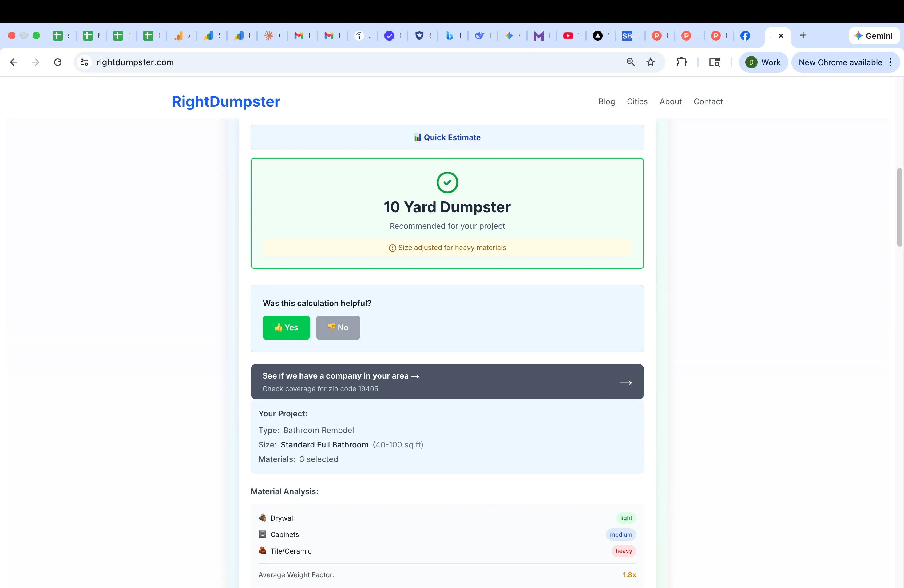Bookmark this page with the star icon
904x588 pixels.
[x=651, y=62]
